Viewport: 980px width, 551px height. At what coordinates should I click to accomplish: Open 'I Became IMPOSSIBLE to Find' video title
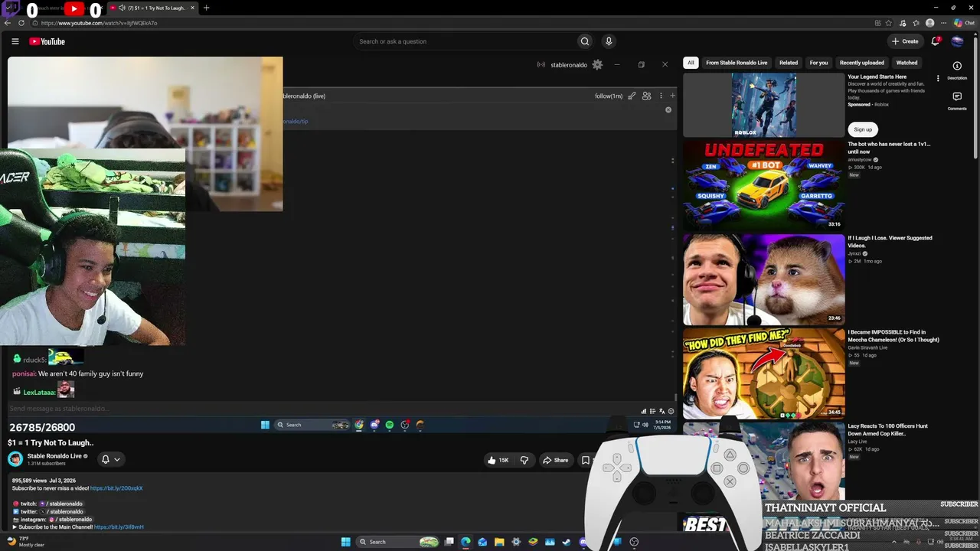(893, 336)
